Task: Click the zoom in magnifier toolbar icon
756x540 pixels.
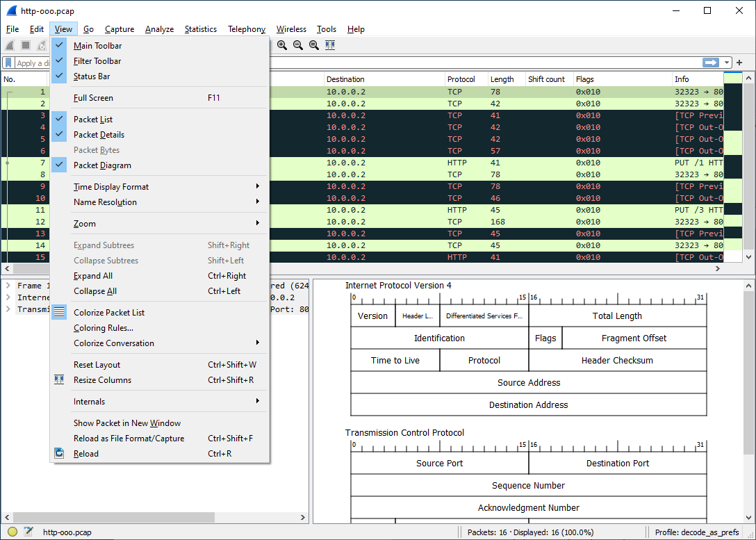Action: tap(282, 45)
